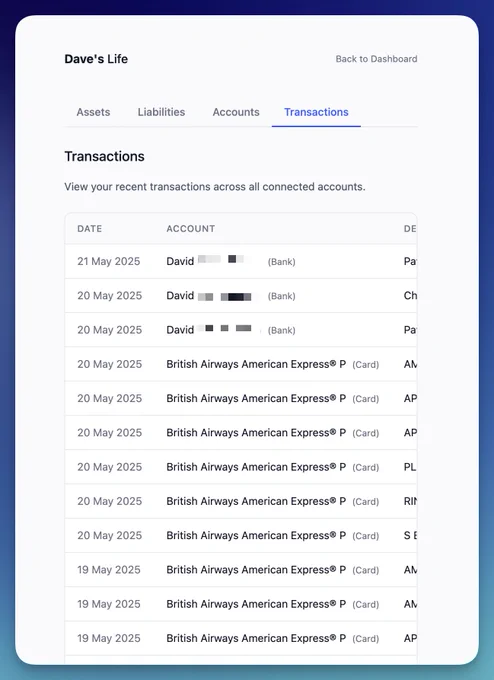Viewport: 494px width, 680px height.
Task: Click the (Bank) label on 21 May row
Action: [x=281, y=262]
